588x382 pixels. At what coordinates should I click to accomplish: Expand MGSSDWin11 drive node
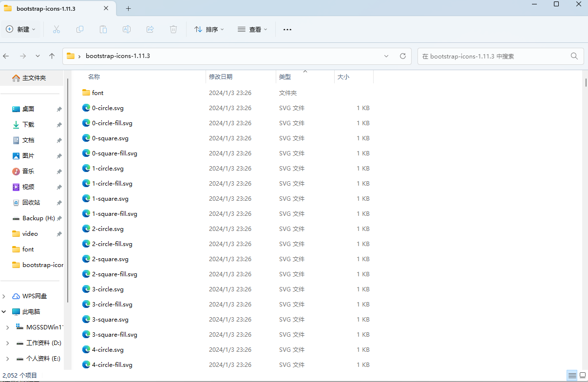(8, 327)
